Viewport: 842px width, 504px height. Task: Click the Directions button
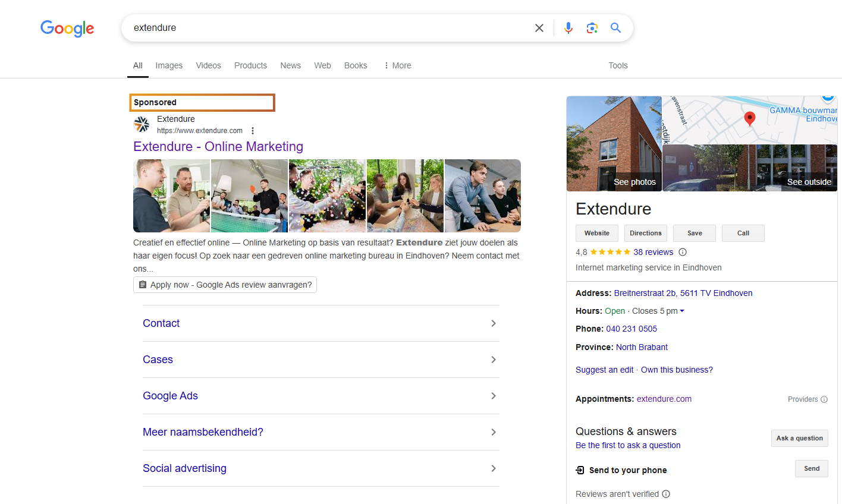[x=646, y=233]
